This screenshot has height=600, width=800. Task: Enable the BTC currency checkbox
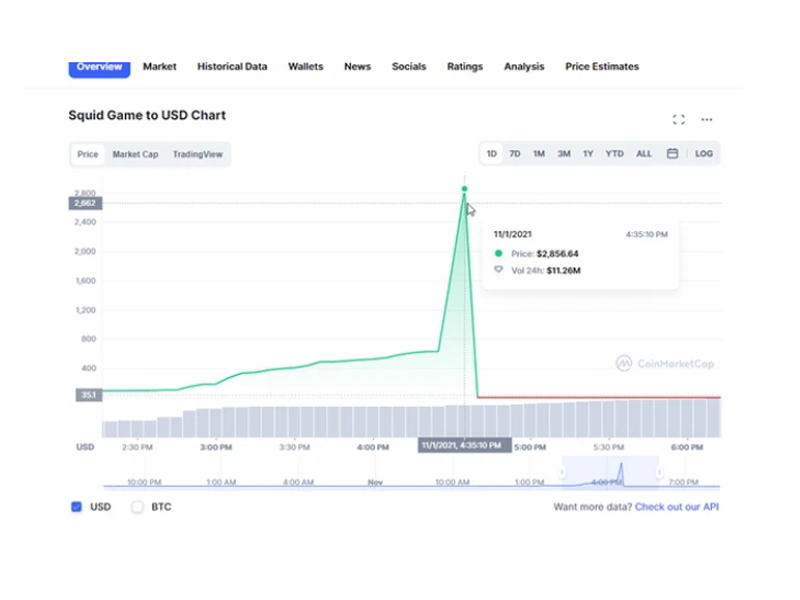coord(137,507)
